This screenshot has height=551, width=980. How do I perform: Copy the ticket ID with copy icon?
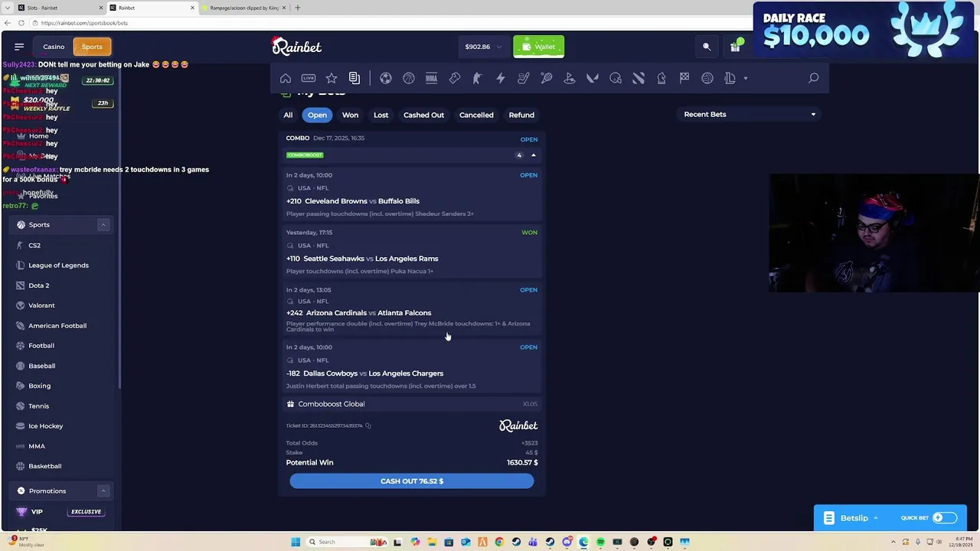pyautogui.click(x=368, y=425)
